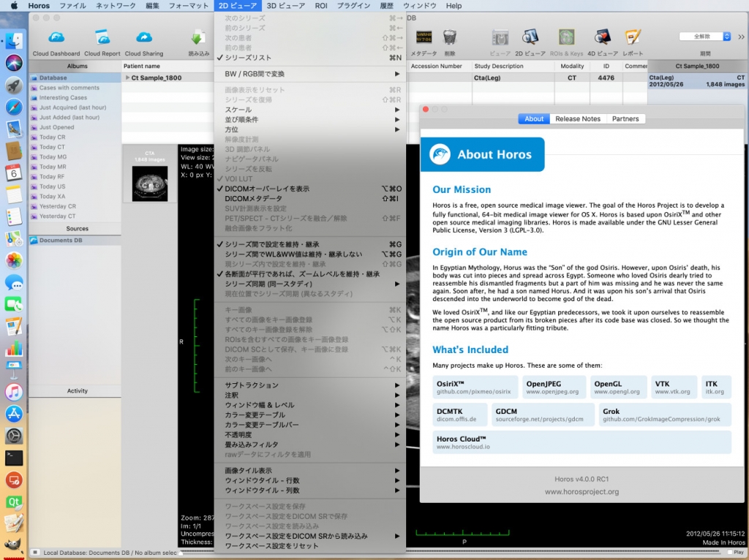Click the ビューア toolbar icon
749x560 pixels.
500,38
